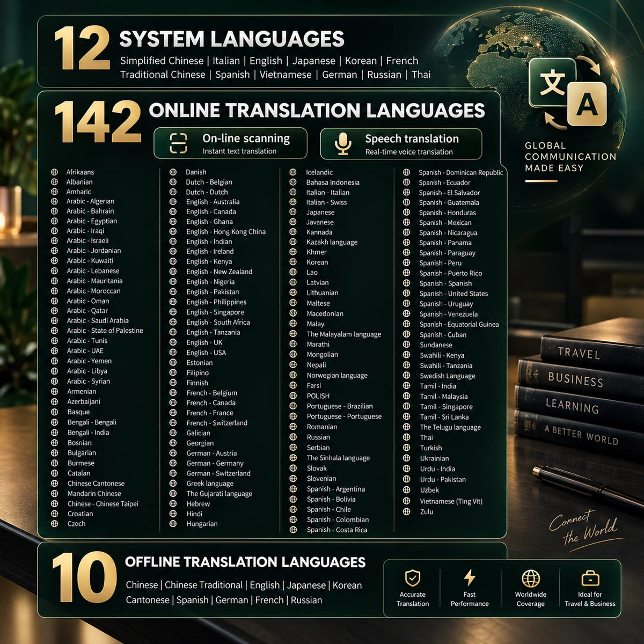Click the 'ONLINE TRANSLATION LANGUAGES' heading
Screen dimensions: 644x644
317,111
